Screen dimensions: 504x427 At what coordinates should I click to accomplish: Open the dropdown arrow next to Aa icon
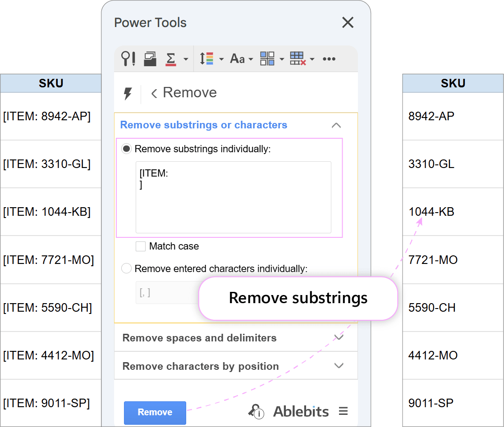[x=251, y=59]
